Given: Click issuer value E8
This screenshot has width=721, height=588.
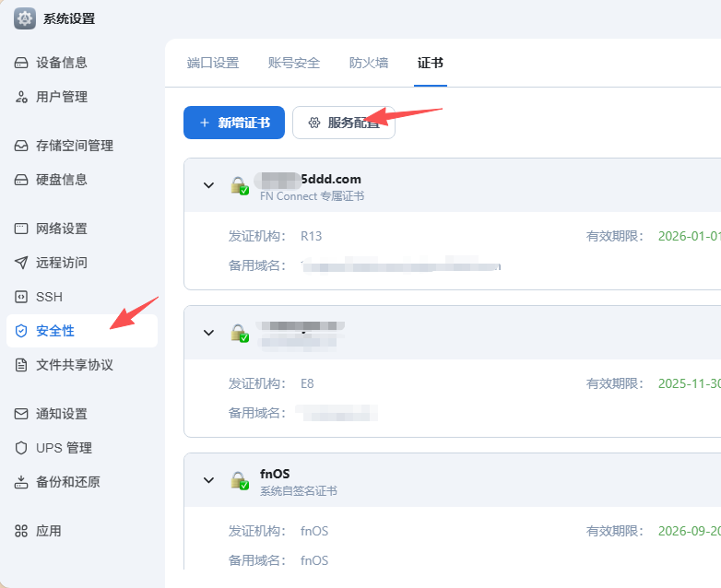Looking at the screenshot, I should [307, 383].
